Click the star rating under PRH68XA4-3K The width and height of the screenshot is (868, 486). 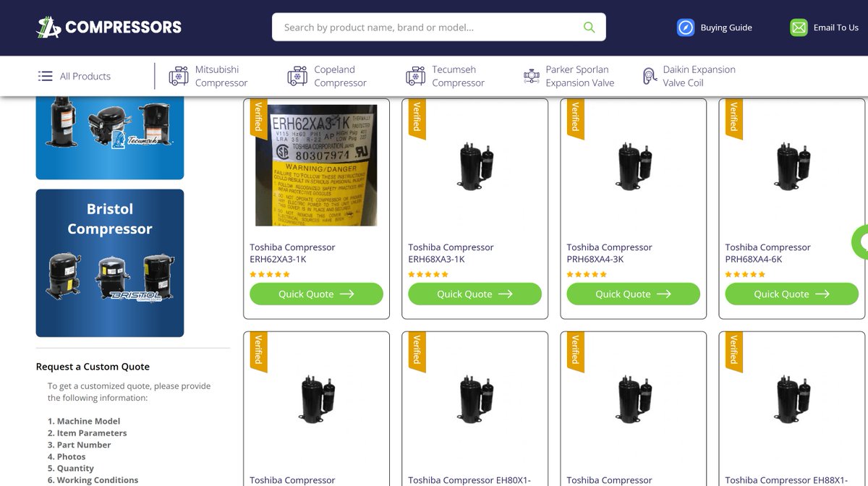(x=587, y=274)
